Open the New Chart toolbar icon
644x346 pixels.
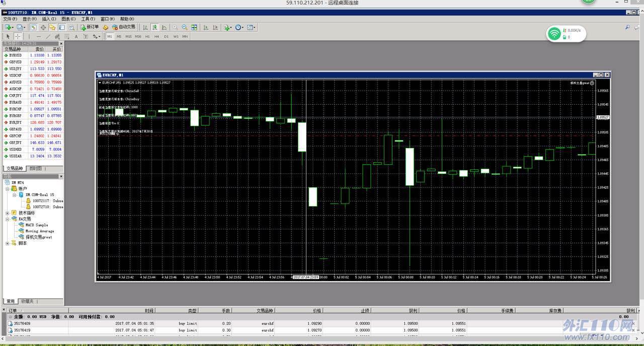(x=9, y=27)
